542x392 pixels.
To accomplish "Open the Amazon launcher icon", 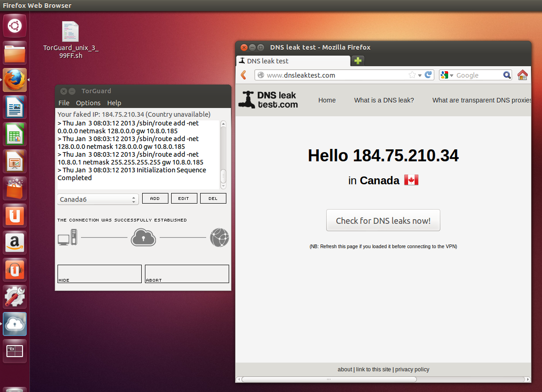I will (x=15, y=243).
